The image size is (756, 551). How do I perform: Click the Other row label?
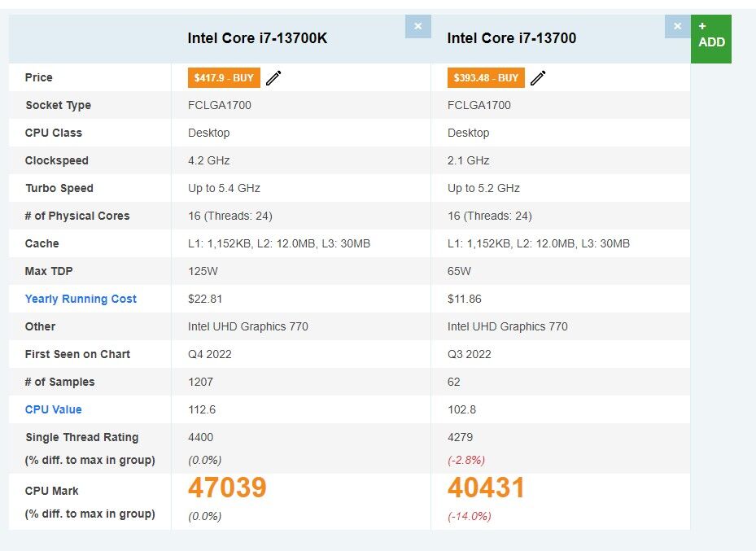coord(40,326)
